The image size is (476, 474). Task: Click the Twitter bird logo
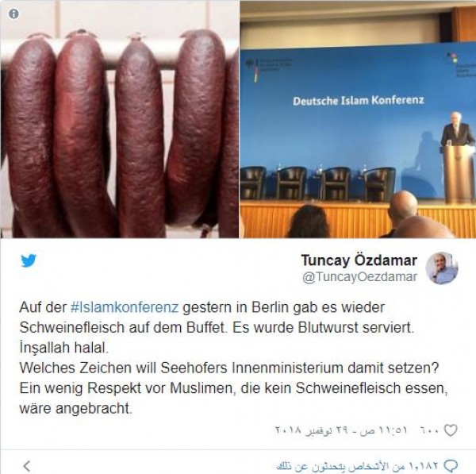tap(29, 260)
